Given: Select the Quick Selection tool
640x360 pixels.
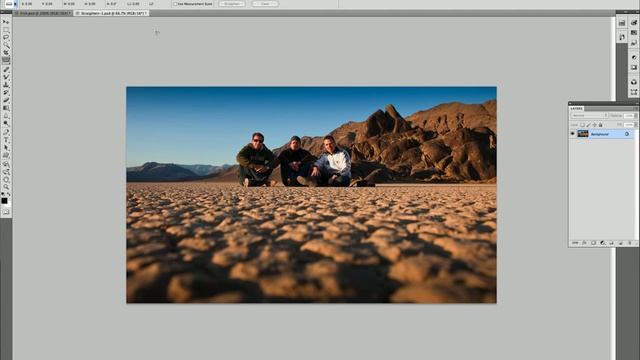Looking at the screenshot, I should click(x=6, y=44).
